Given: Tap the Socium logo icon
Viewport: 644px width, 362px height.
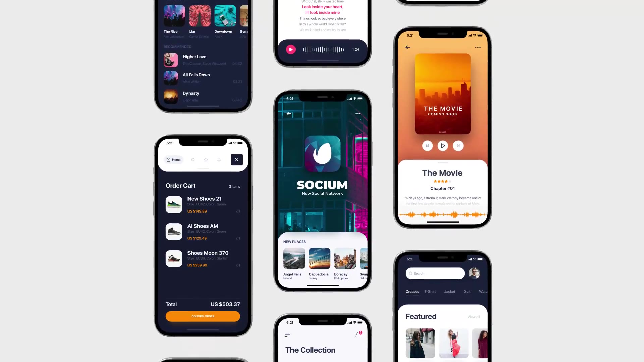Looking at the screenshot, I should pyautogui.click(x=322, y=154).
